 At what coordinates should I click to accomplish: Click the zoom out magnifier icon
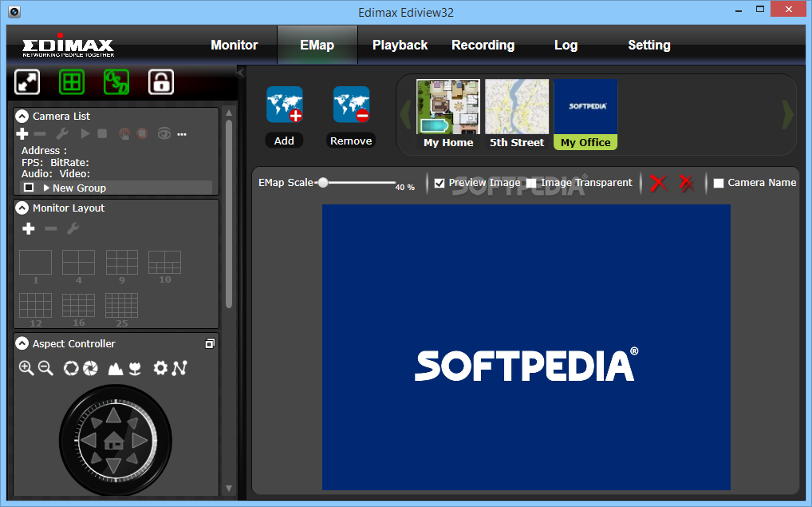[x=45, y=368]
